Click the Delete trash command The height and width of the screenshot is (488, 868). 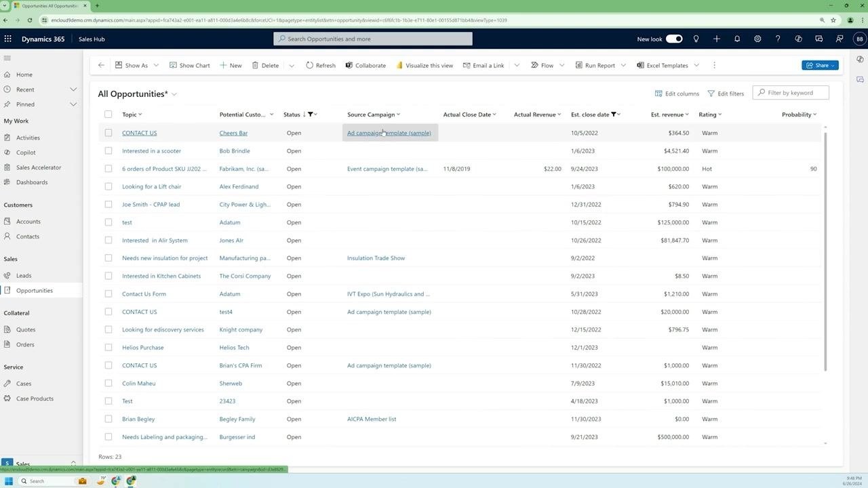[x=265, y=65]
